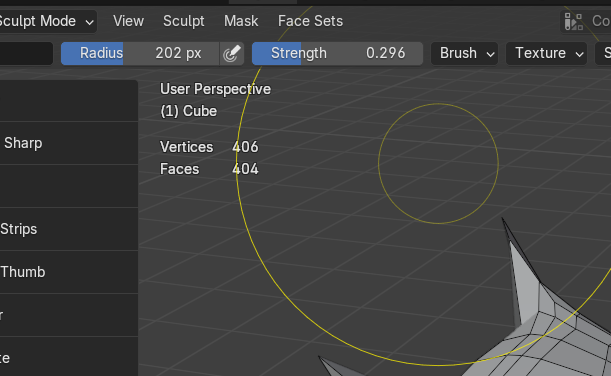Open the Sculpt Mode selector dropdown
This screenshot has height=376, width=611.
click(47, 21)
